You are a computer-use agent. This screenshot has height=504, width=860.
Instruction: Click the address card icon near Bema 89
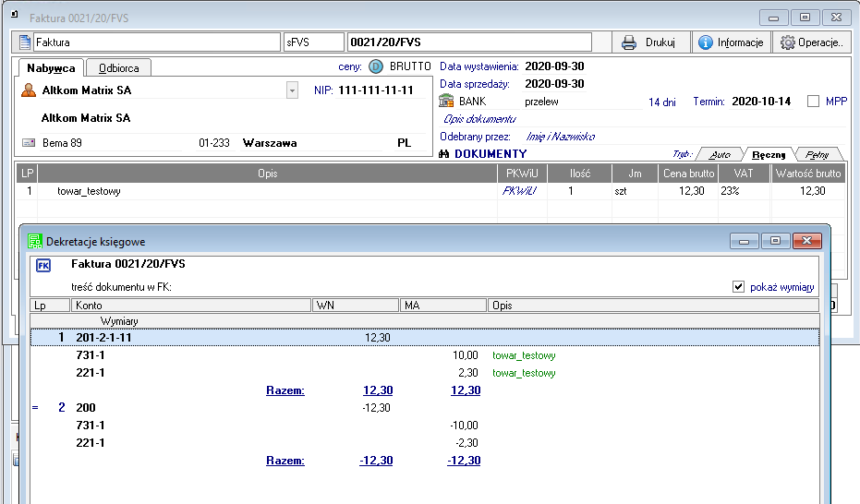pos(29,143)
